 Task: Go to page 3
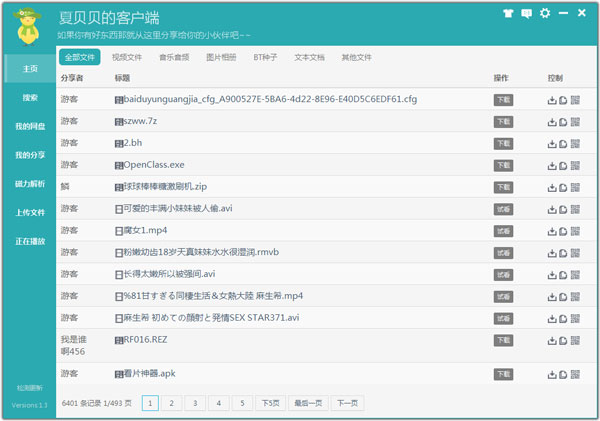[x=195, y=403]
